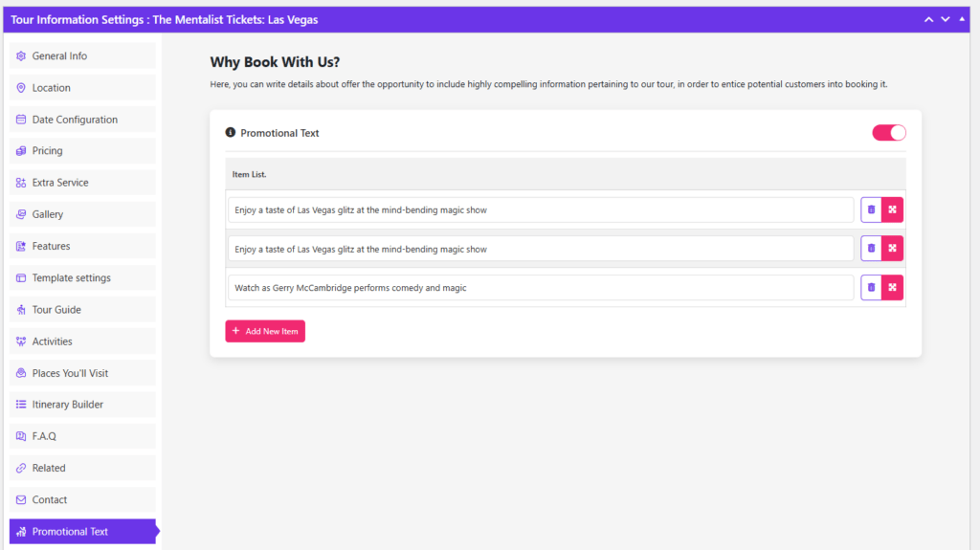Move the settings panel up with the up chevron

(928, 19)
